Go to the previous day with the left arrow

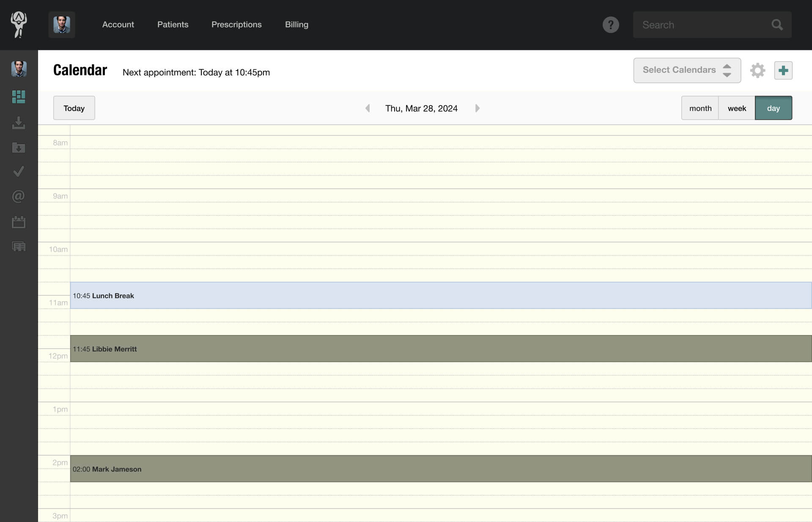368,108
